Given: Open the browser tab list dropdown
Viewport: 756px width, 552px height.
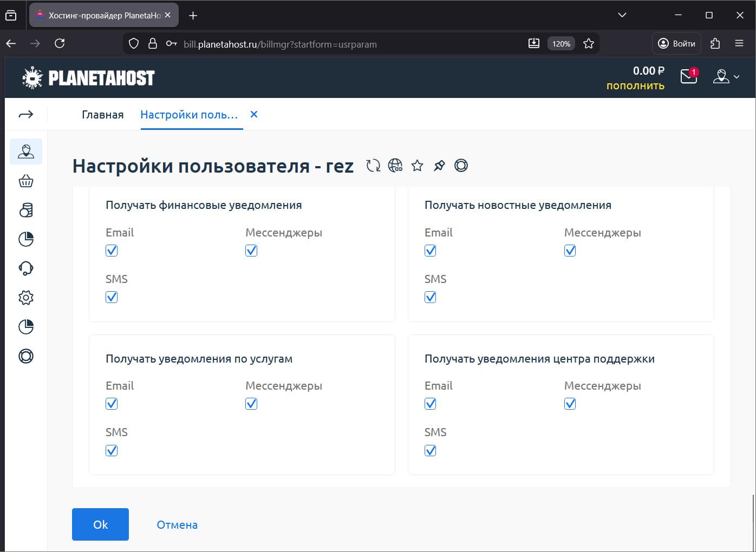Looking at the screenshot, I should (622, 15).
